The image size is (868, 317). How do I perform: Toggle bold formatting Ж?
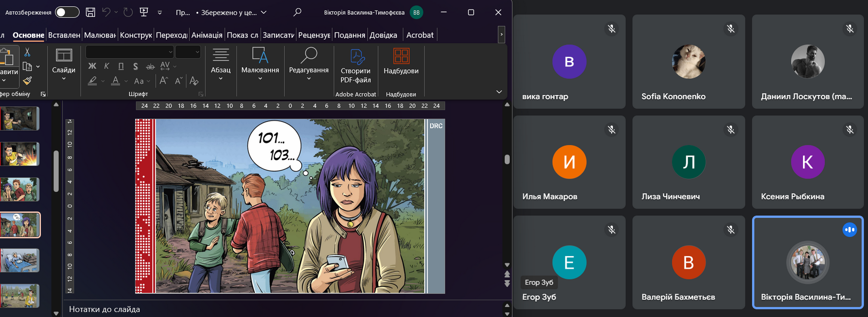[x=92, y=66]
